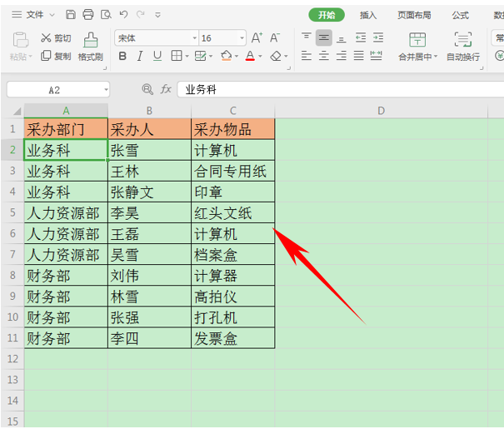Screen dimensions: 504x429
Task: Toggle Bold formatting
Action: (122, 57)
